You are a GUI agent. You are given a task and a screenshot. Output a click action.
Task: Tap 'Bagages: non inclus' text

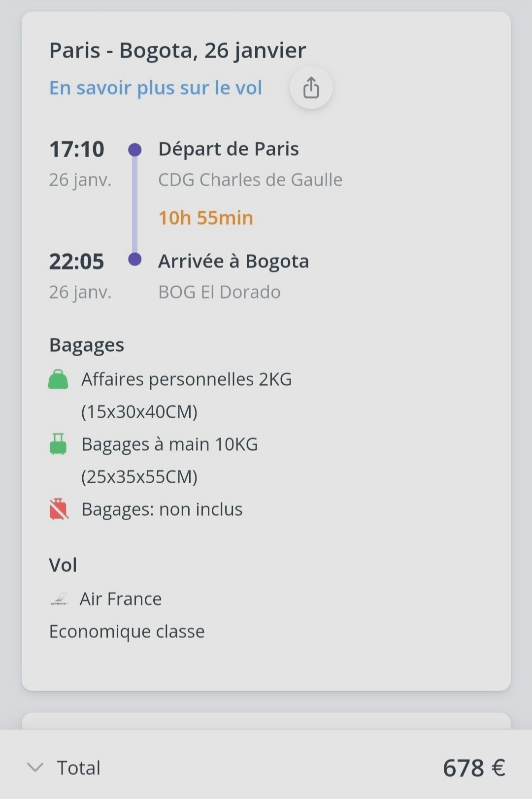point(162,509)
